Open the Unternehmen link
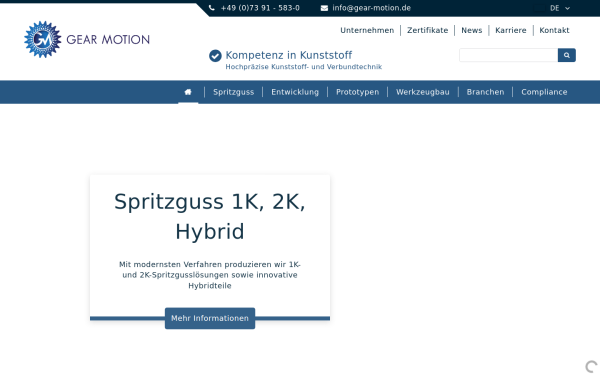600x375 pixels. pos(367,30)
